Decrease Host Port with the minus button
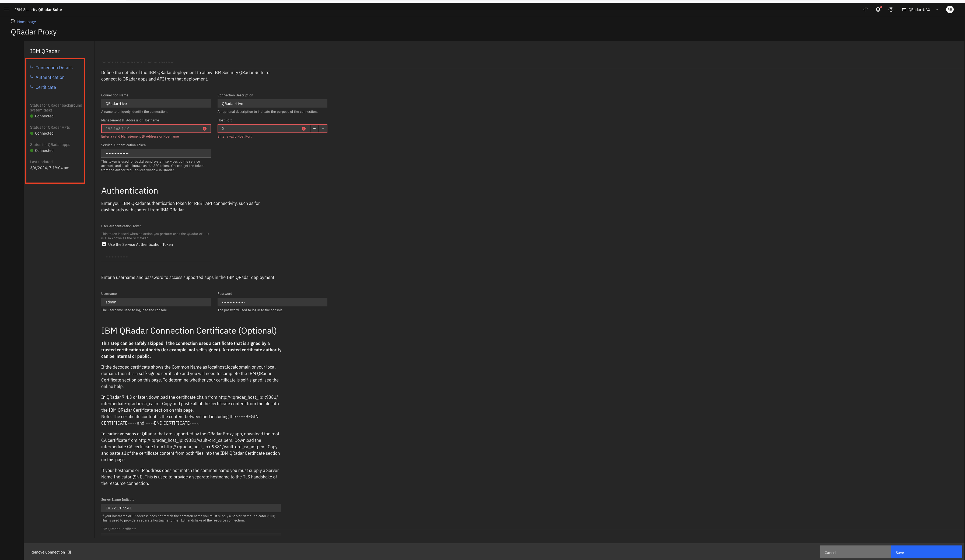This screenshot has width=965, height=560. (314, 129)
